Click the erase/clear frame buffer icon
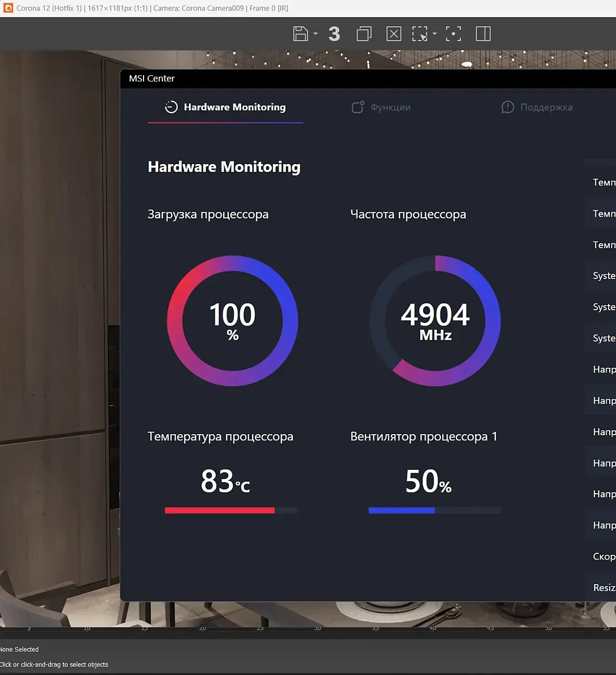 point(394,34)
